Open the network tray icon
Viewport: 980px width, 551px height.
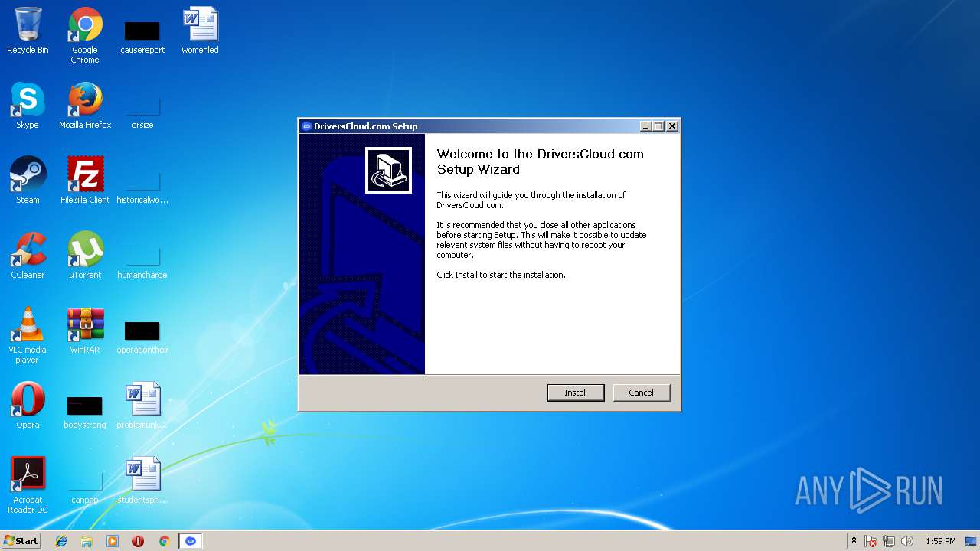click(889, 542)
